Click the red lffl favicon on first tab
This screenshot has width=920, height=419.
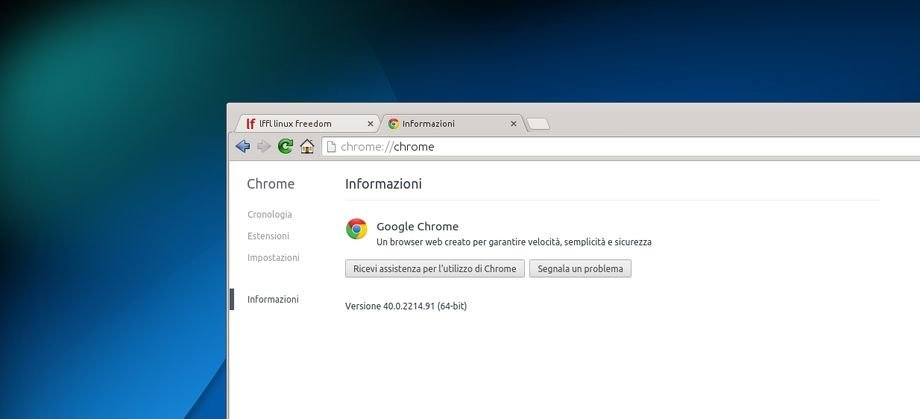point(250,124)
